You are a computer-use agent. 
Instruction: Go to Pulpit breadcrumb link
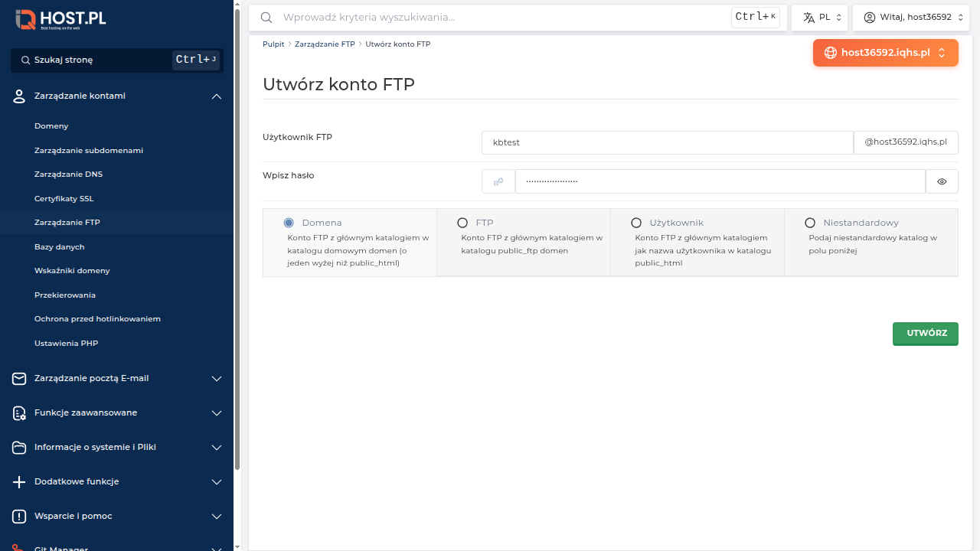273,44
